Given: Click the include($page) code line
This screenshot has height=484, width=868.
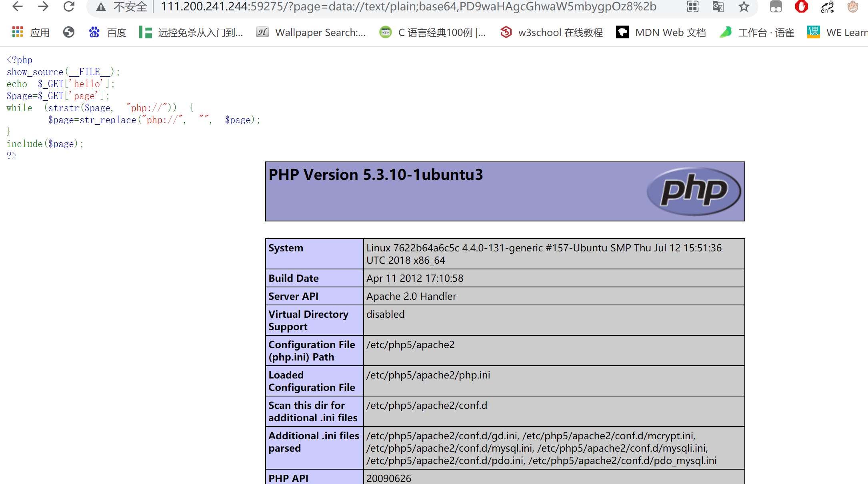Looking at the screenshot, I should point(45,144).
